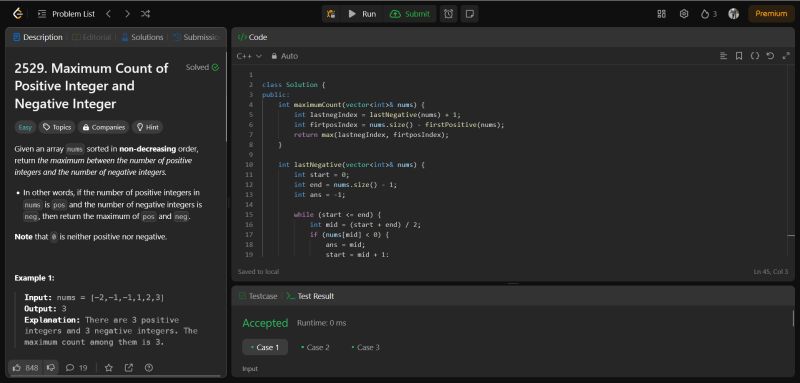Star the problem as favorite
Viewport: 800px width, 383px height.
109,368
